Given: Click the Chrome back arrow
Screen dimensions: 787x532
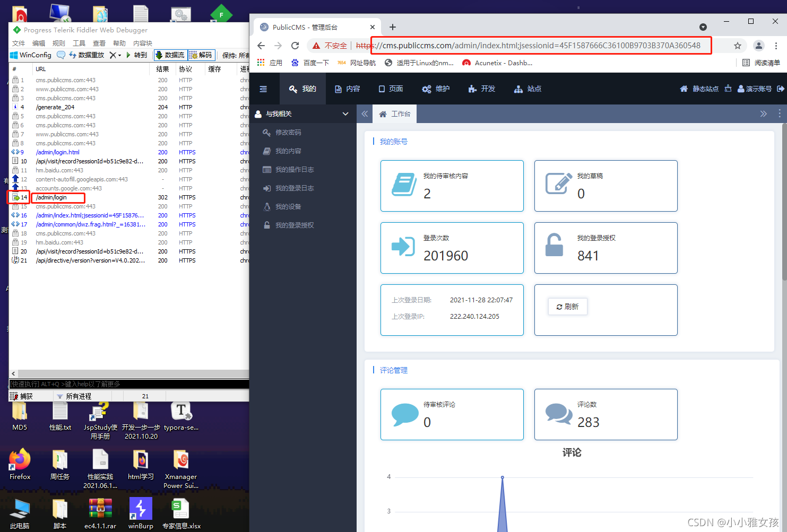Looking at the screenshot, I should coord(261,46).
